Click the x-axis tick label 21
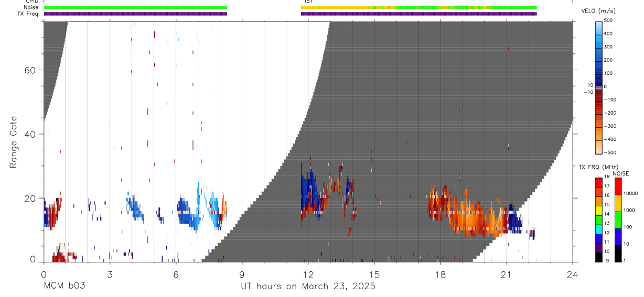The width and height of the screenshot is (644, 297). 507,274
